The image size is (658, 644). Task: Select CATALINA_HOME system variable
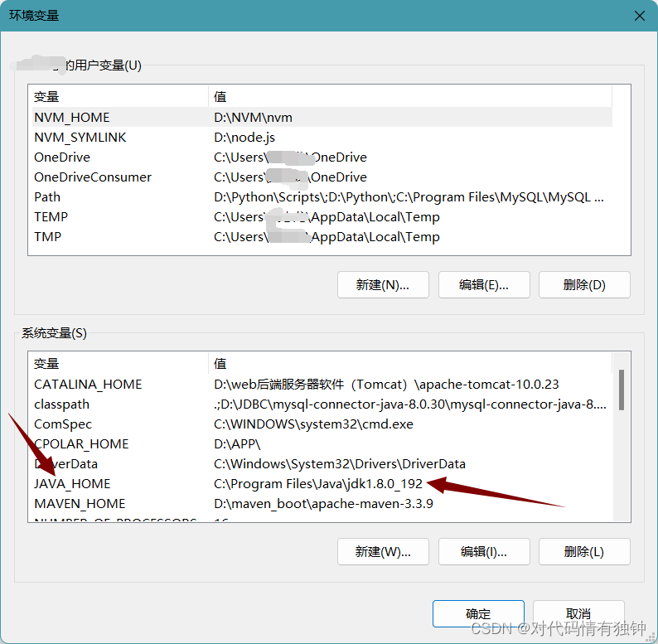pos(322,384)
